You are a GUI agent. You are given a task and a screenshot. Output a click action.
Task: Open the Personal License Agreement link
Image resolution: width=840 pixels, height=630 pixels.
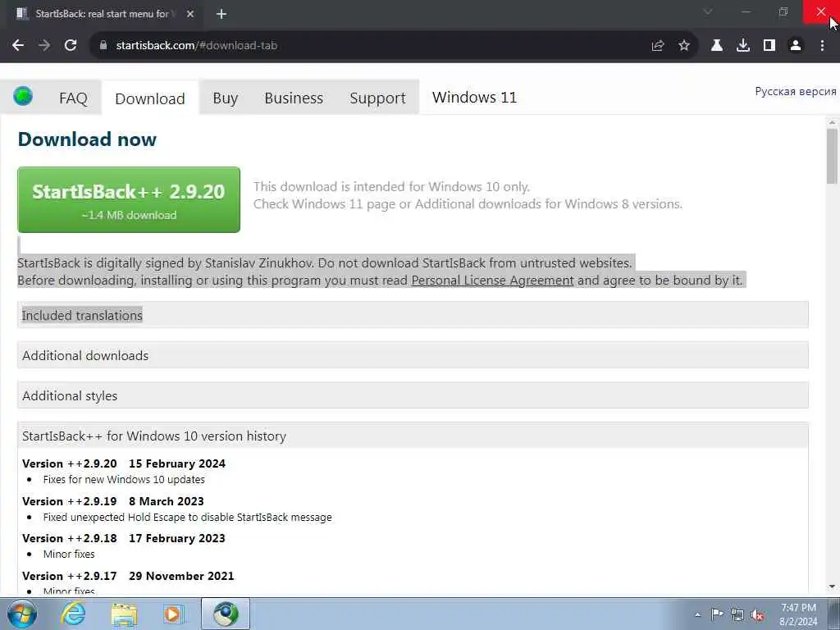492,281
